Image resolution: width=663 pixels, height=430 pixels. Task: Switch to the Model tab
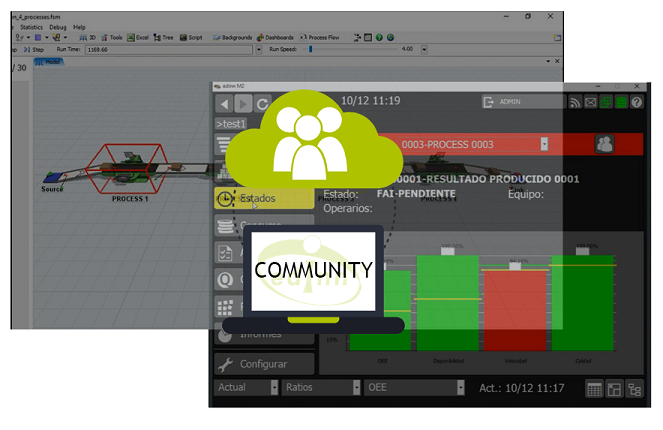pyautogui.click(x=49, y=62)
